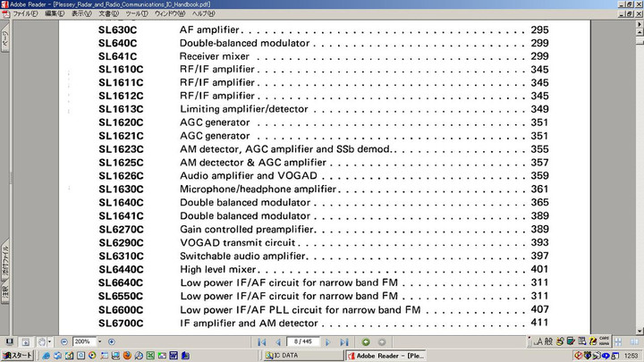
Task: Click the page number field
Action: coord(301,341)
